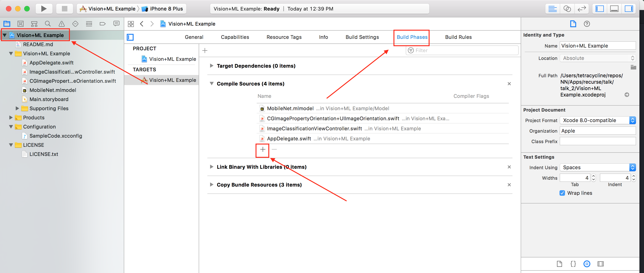Add a file to Compile Sources
The height and width of the screenshot is (273, 644).
262,149
